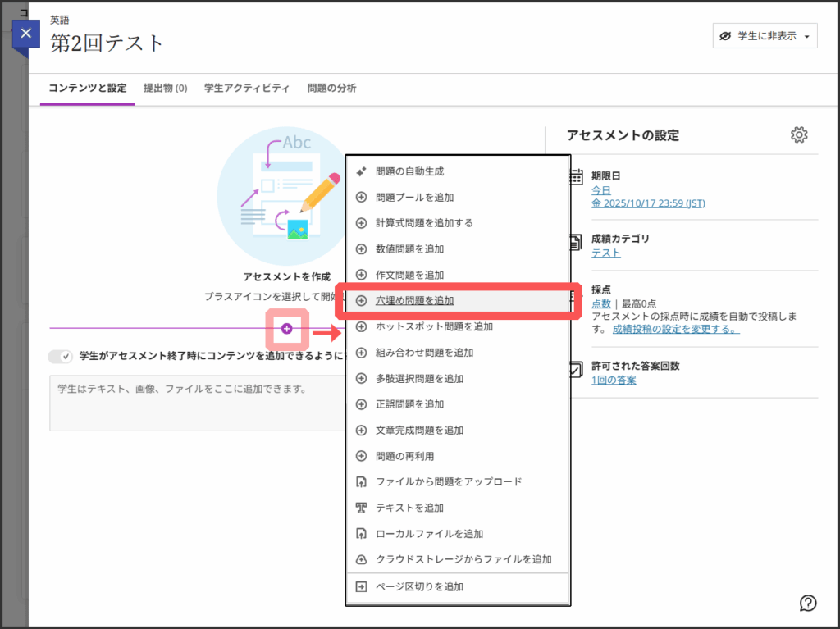Select 正誤問題を追加 option
Viewport: 840px width, 629px height.
tap(409, 404)
